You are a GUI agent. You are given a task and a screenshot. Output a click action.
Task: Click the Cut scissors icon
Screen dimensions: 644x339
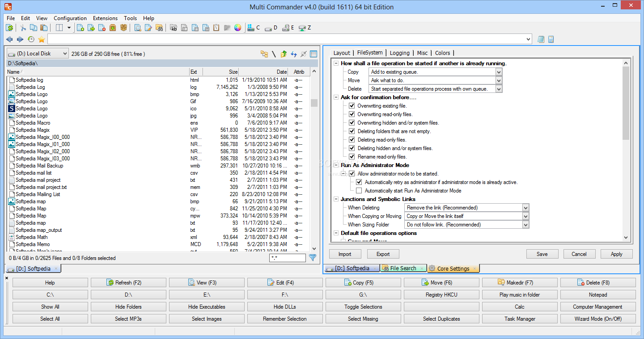click(23, 28)
